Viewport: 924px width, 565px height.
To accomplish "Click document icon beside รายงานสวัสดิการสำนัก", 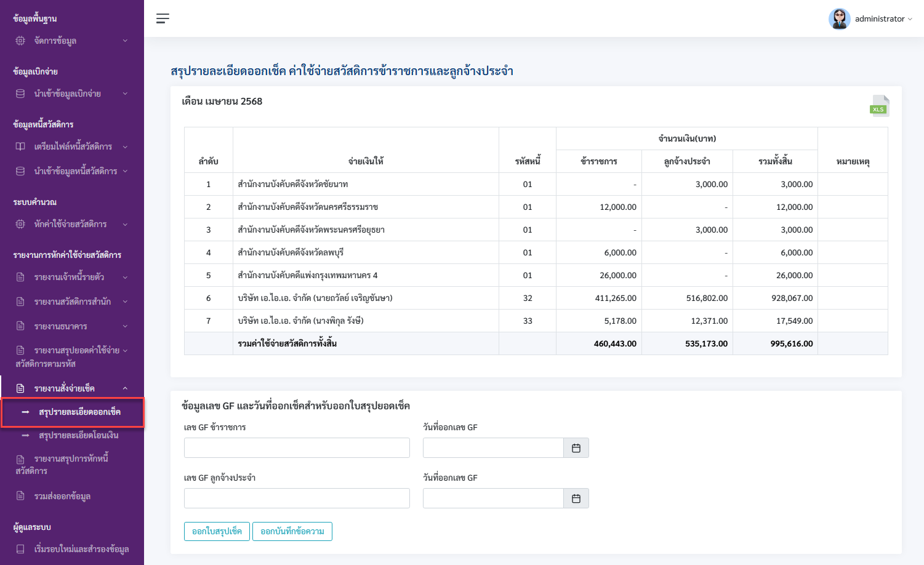I will click(x=20, y=302).
